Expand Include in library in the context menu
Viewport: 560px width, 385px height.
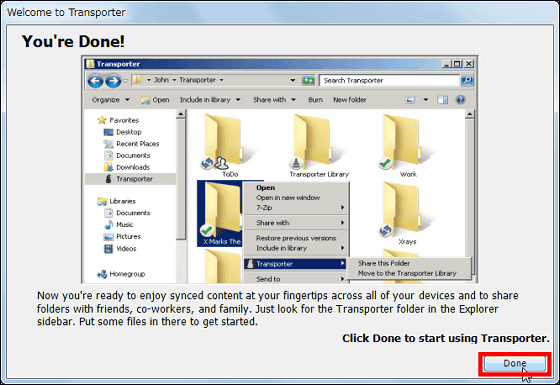coord(296,248)
